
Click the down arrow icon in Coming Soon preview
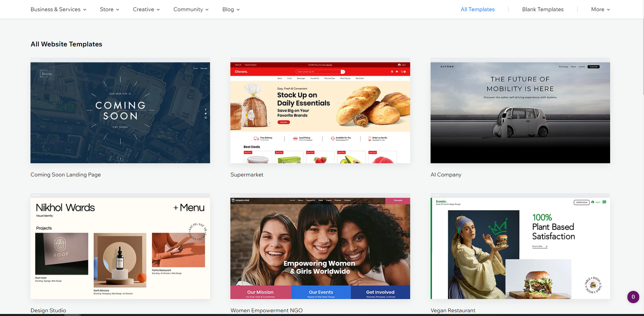click(x=120, y=158)
